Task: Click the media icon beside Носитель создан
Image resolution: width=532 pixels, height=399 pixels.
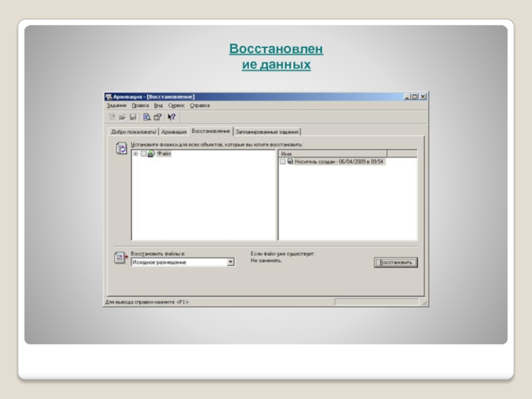Action: click(x=290, y=162)
